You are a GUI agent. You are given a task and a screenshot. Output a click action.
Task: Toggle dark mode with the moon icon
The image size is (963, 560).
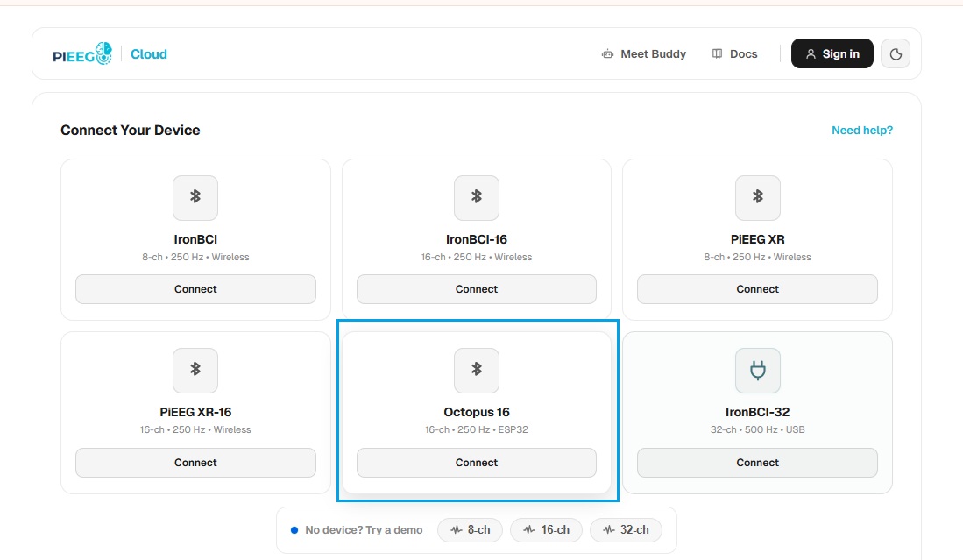click(896, 54)
